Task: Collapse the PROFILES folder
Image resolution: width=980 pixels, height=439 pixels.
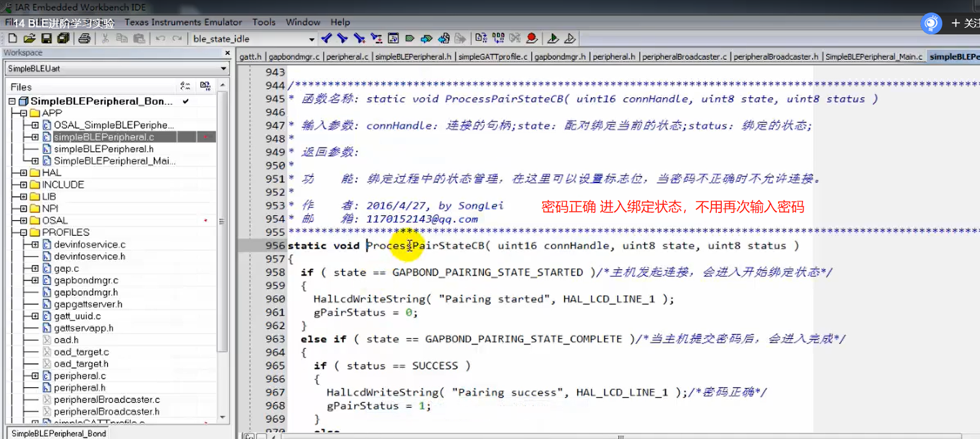Action: click(x=23, y=233)
